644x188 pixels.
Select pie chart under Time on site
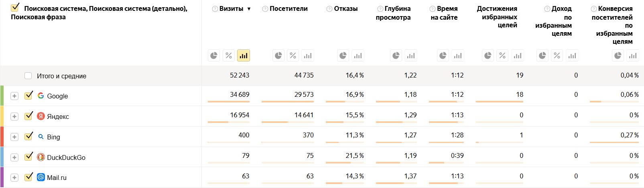tap(443, 55)
